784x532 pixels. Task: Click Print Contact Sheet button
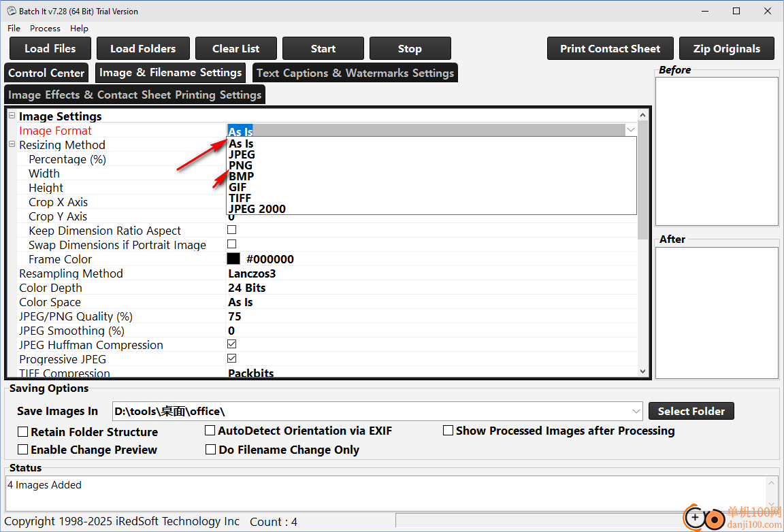tap(610, 48)
